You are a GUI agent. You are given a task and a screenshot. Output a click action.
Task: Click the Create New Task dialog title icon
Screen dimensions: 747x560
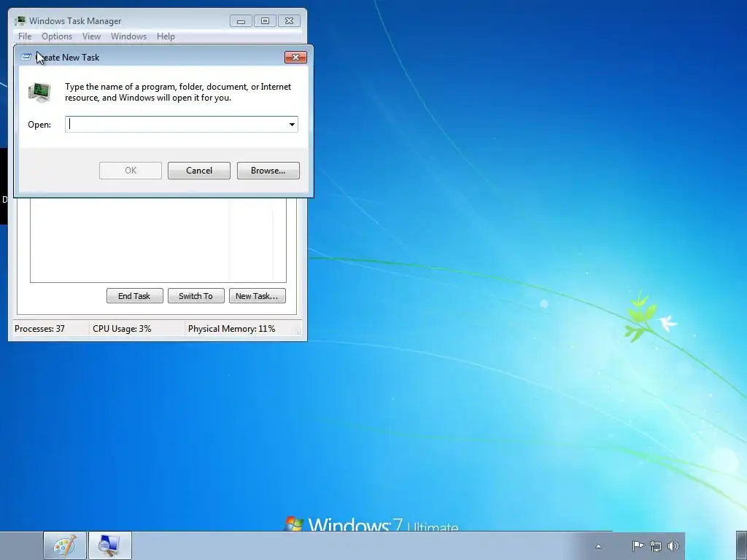[27, 57]
